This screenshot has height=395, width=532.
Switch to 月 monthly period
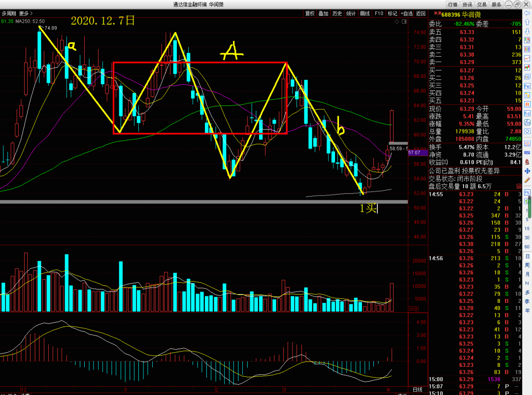coord(527,274)
